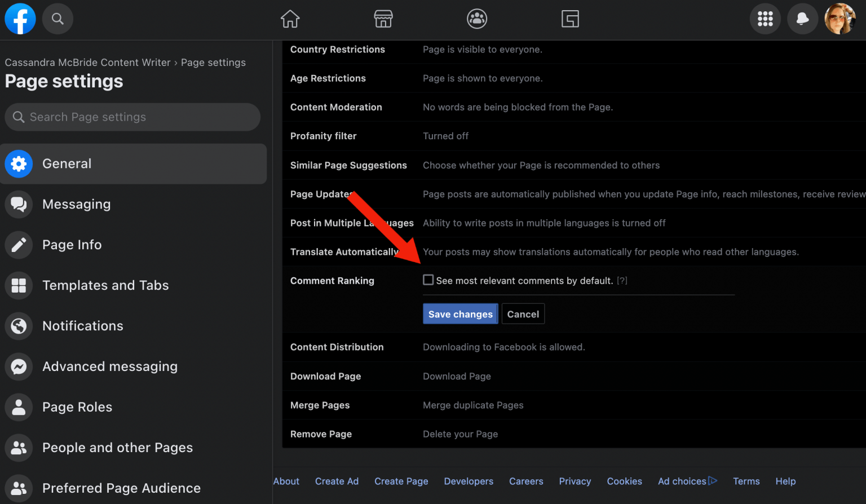Click the globe icon next to Notifications
Screen dimensions: 866x504
pos(19,326)
